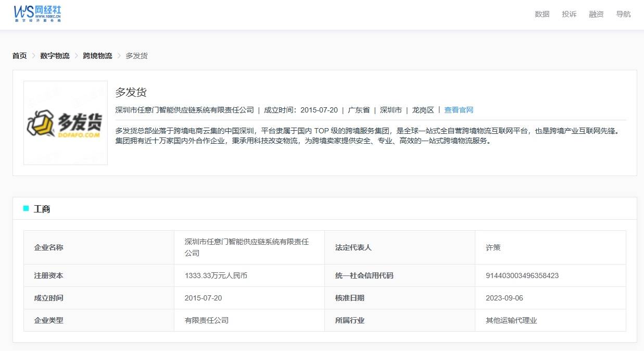Click the 多发货 company title heading
This screenshot has height=351, width=644.
click(131, 93)
